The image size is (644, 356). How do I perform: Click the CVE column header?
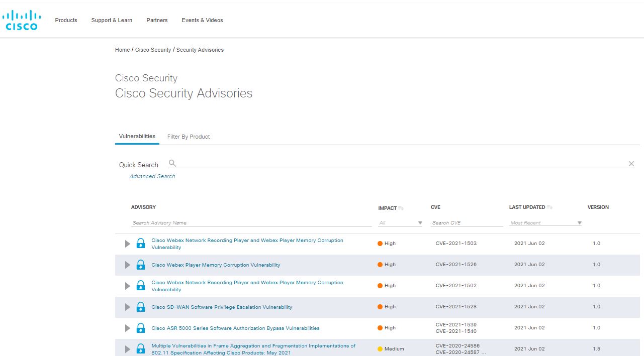pos(435,207)
